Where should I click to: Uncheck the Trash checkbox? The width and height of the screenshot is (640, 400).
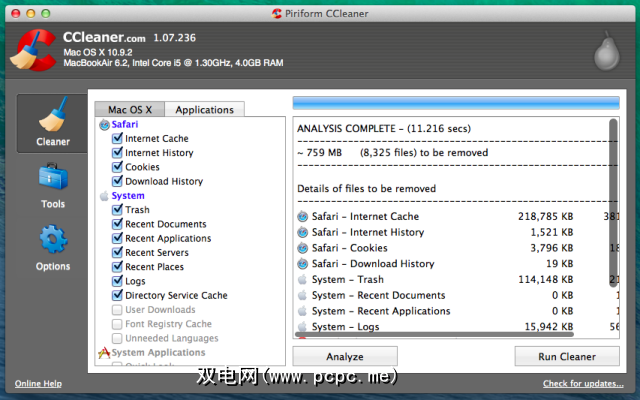(117, 210)
